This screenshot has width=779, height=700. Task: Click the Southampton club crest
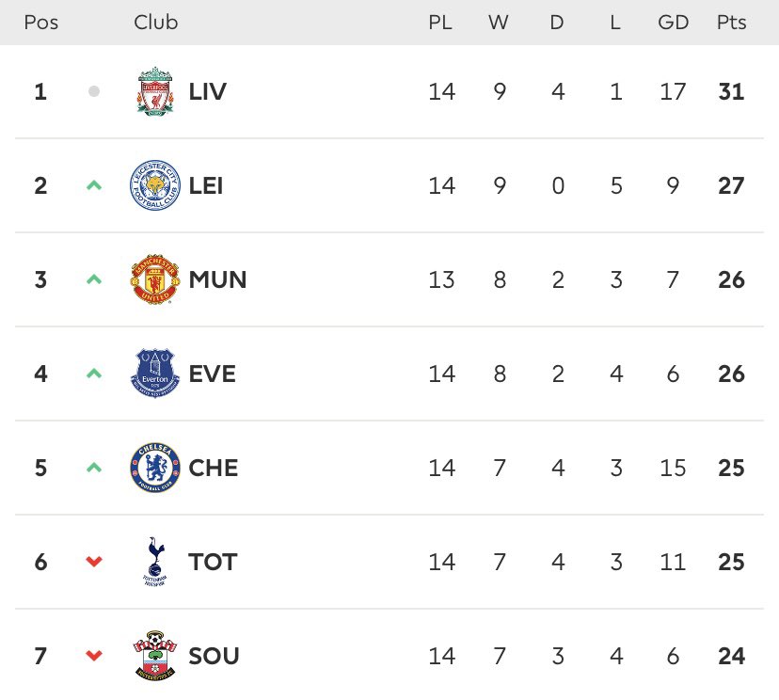coord(155,656)
